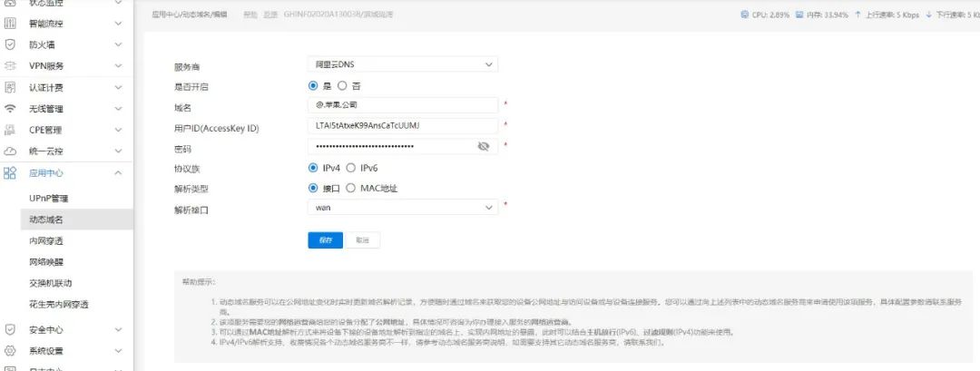Click the memory (内存) icon in status bar

[799, 15]
